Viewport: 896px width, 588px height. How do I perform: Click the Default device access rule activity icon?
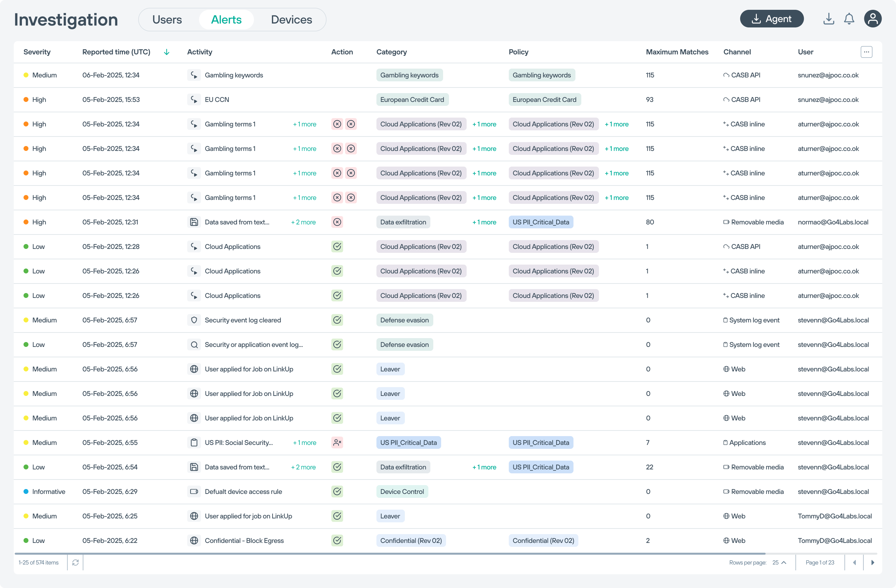[194, 492]
